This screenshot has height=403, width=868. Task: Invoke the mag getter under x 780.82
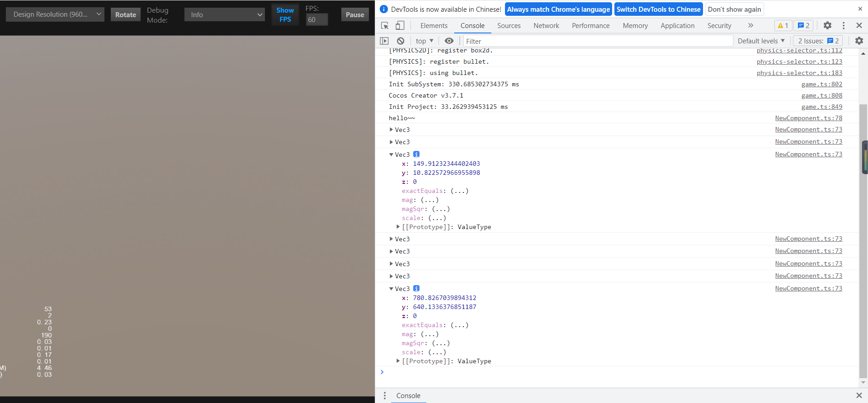tap(429, 334)
